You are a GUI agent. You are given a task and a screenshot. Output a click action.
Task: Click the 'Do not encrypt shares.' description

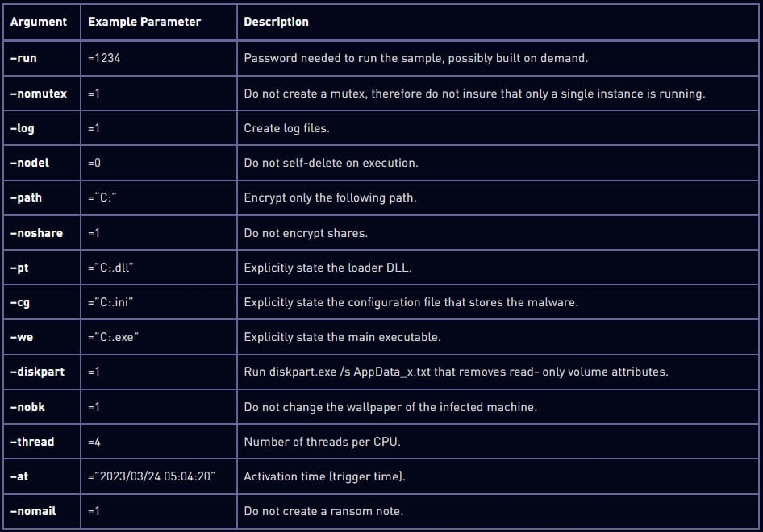tap(306, 233)
